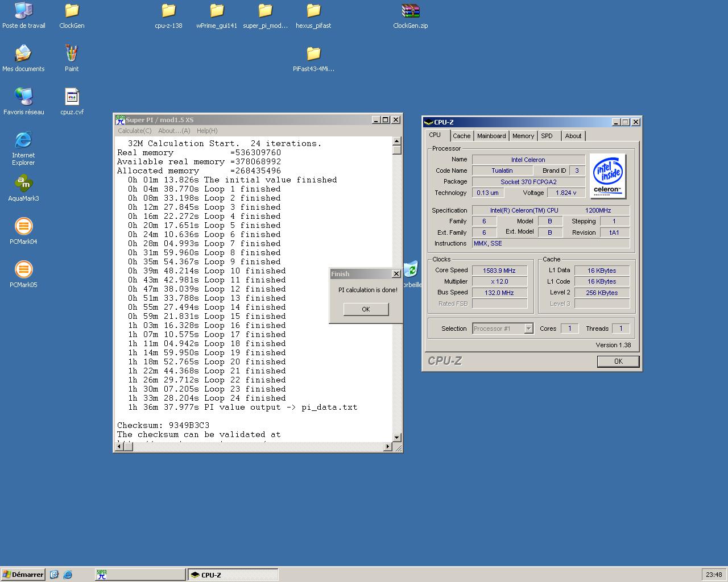Click the Cores count field
The image size is (728, 582).
click(569, 329)
